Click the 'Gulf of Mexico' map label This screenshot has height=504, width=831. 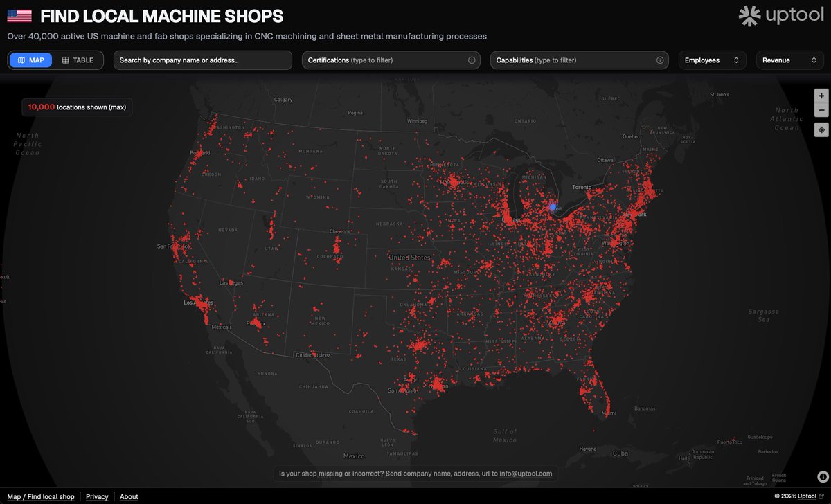(x=505, y=435)
